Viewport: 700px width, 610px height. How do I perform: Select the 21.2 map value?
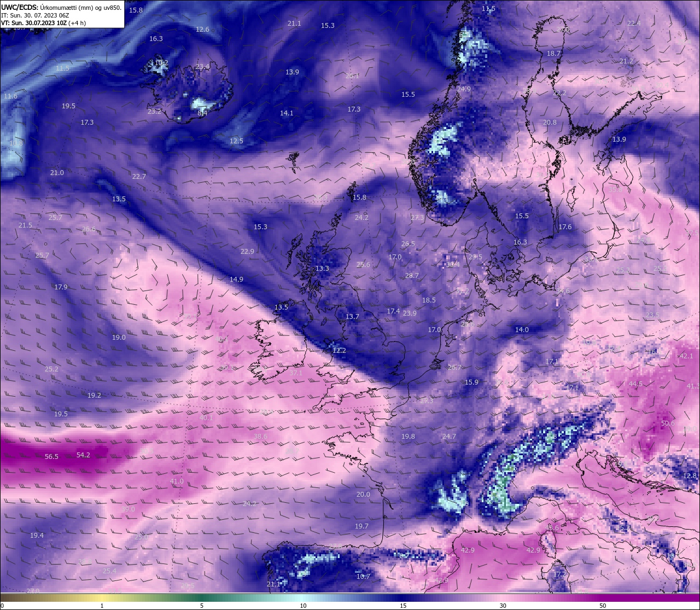(626, 61)
